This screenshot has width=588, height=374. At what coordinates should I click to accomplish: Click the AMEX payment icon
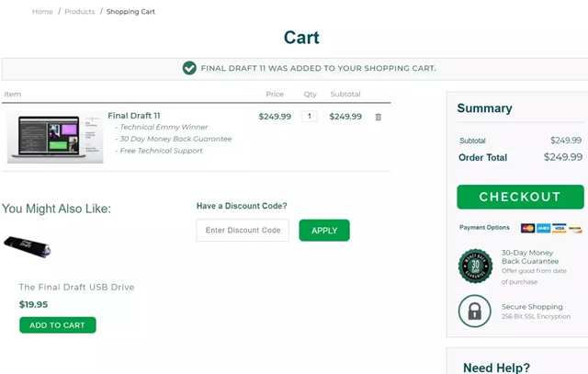pos(544,228)
